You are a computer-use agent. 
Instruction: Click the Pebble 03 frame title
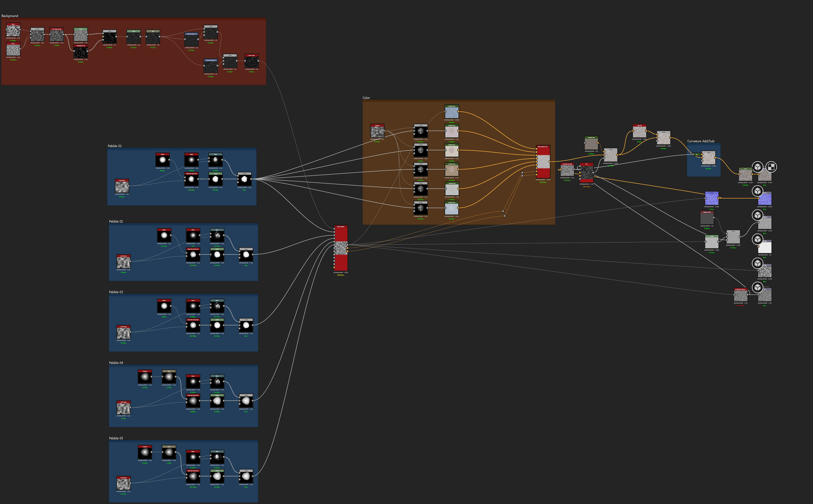[116, 292]
